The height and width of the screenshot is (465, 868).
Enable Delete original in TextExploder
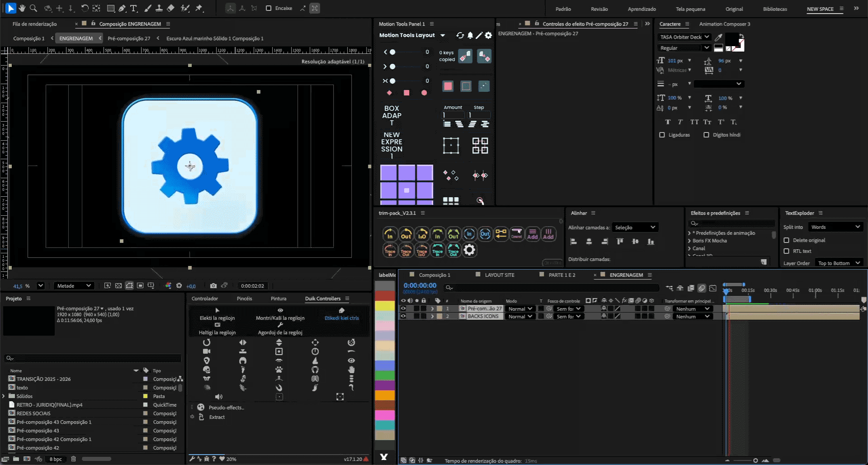point(786,240)
